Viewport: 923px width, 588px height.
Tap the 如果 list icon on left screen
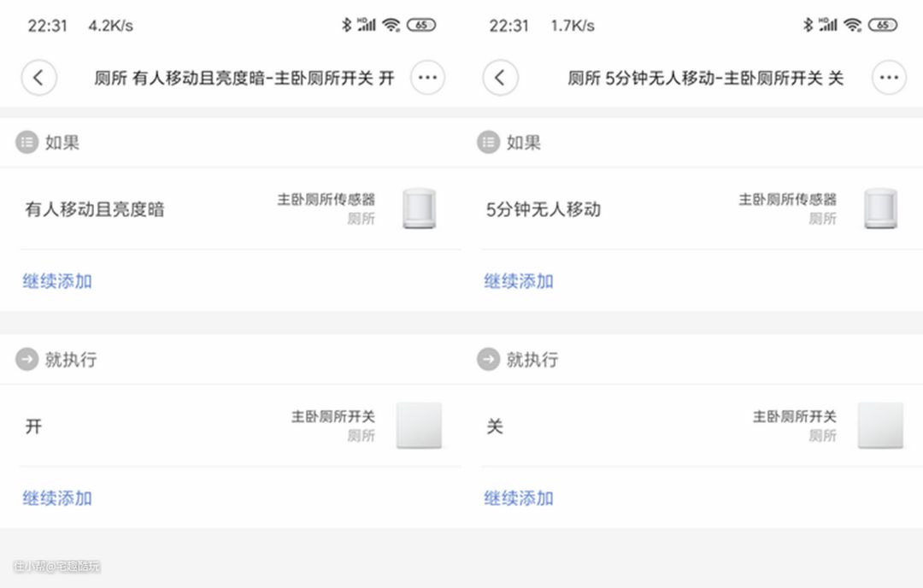(27, 143)
